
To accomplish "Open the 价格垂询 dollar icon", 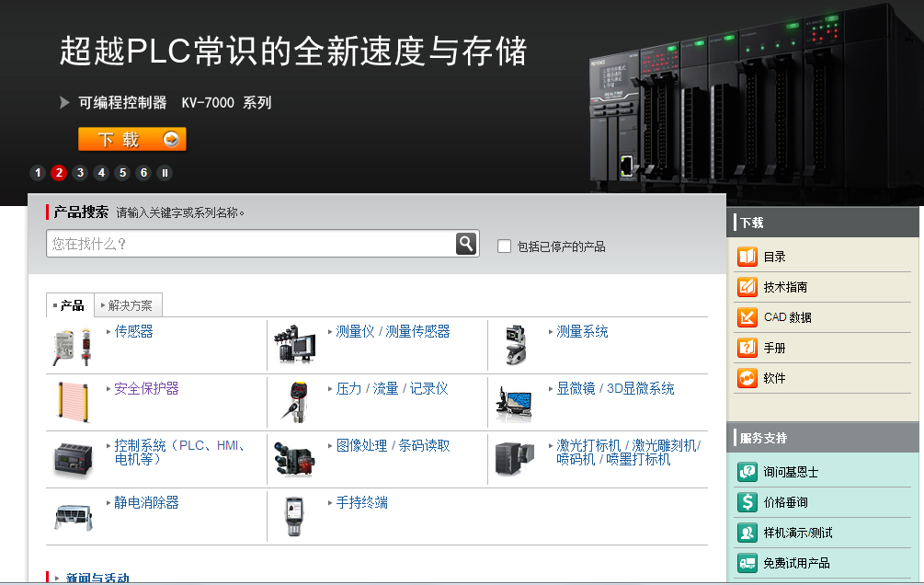I will click(747, 502).
